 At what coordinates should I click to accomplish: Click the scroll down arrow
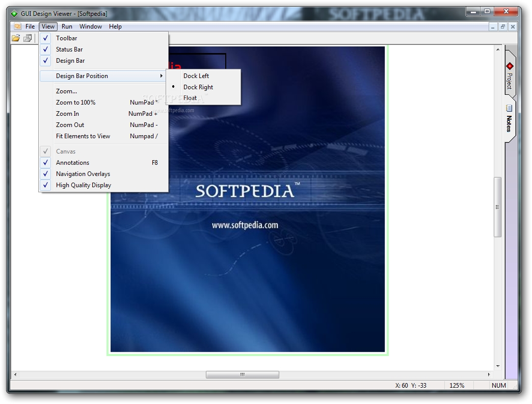(498, 366)
